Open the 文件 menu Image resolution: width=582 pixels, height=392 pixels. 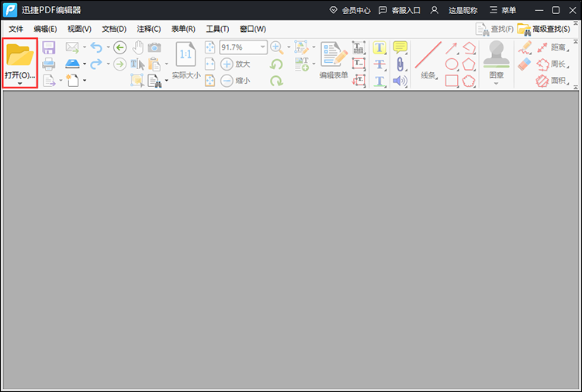[x=16, y=29]
